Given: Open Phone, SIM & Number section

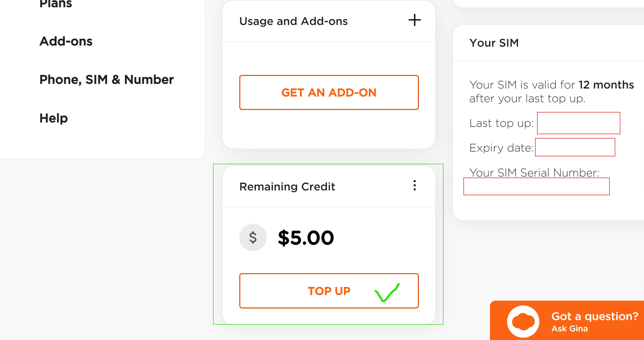Looking at the screenshot, I should (107, 80).
